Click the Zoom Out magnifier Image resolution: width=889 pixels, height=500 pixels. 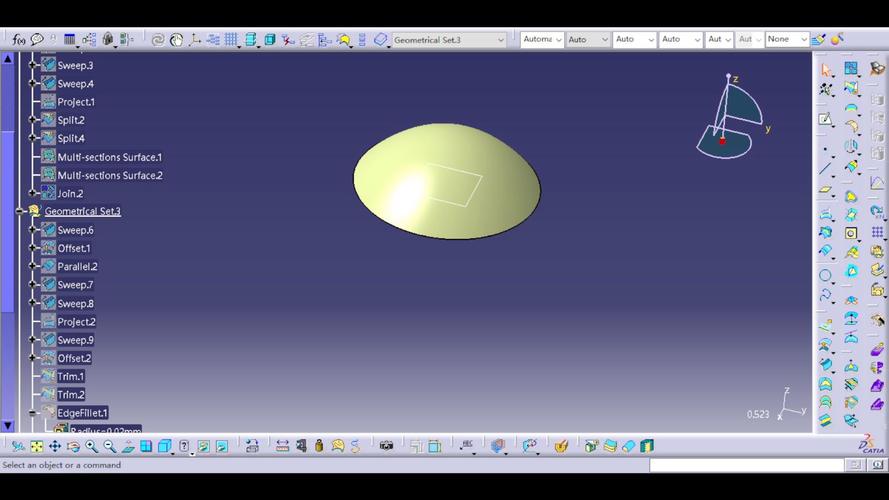109,446
